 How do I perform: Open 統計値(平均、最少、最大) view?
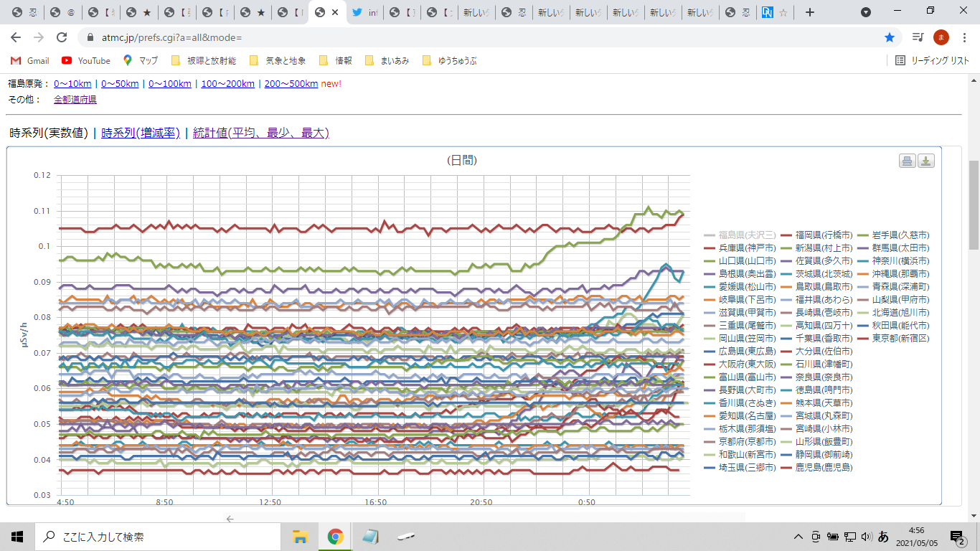[x=261, y=133]
